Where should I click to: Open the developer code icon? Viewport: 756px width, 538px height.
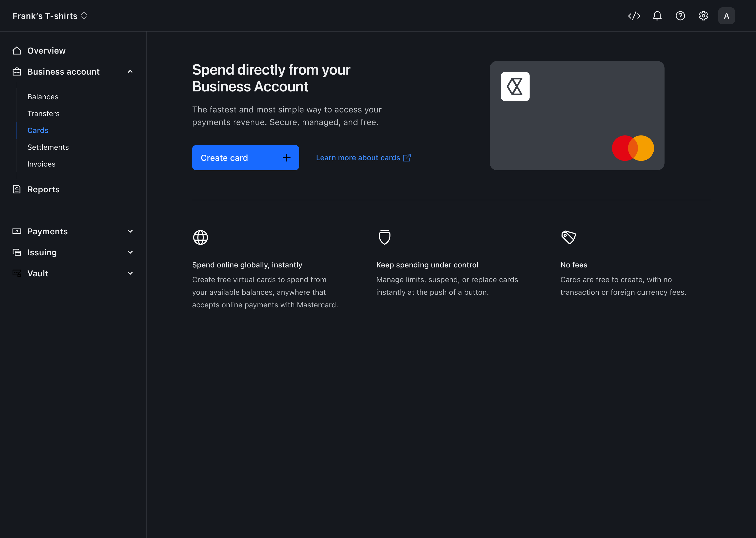point(634,16)
